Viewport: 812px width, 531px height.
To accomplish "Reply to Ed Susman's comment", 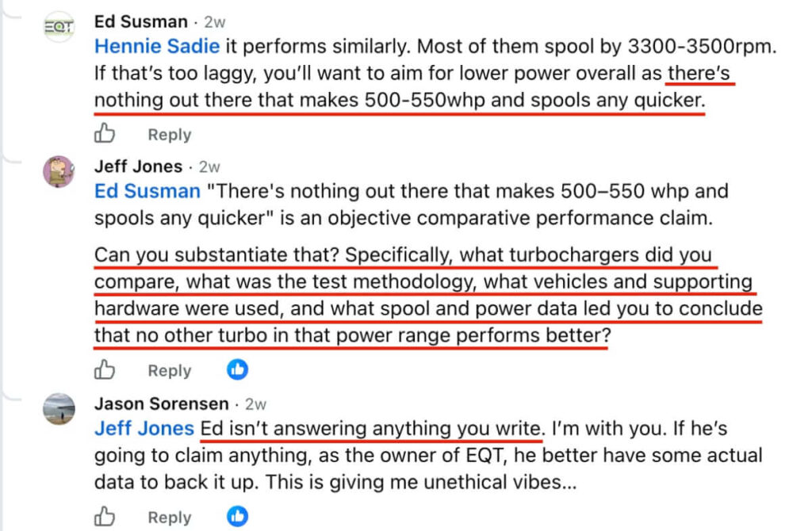I will (170, 135).
